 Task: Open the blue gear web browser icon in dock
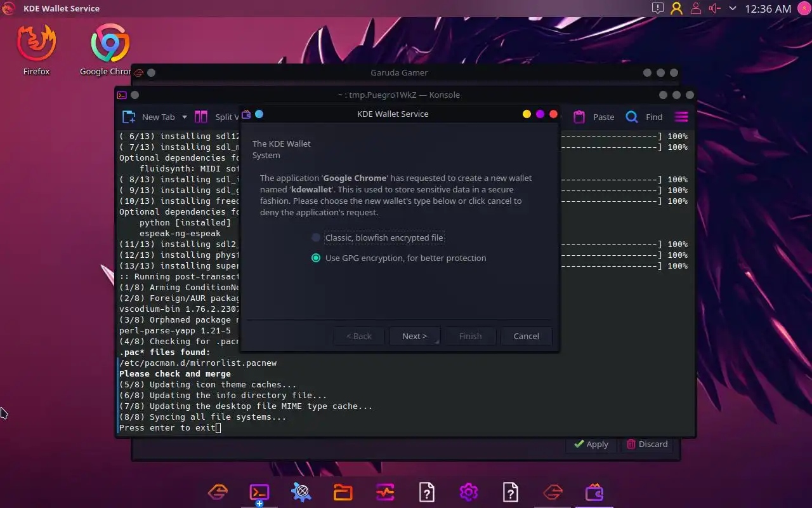click(x=301, y=492)
